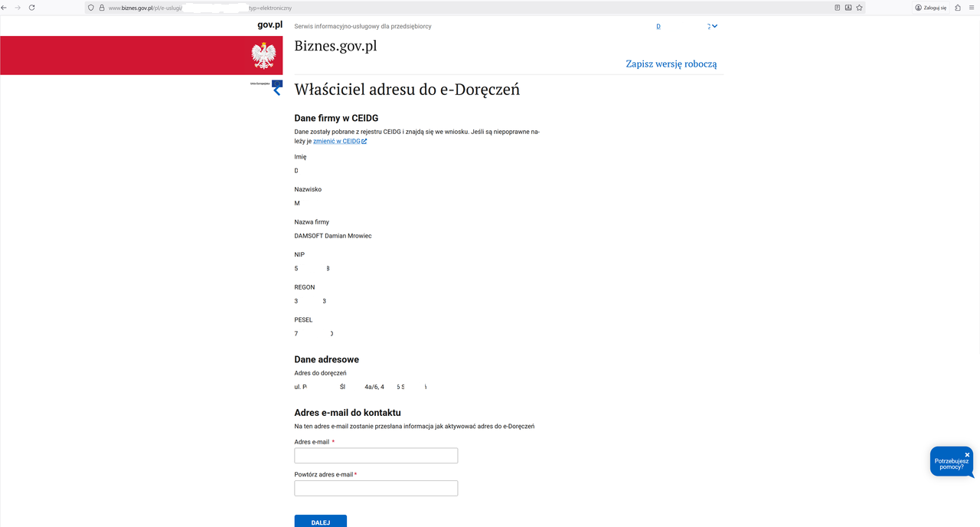Expand the user account dropdown chevron

[x=714, y=26]
